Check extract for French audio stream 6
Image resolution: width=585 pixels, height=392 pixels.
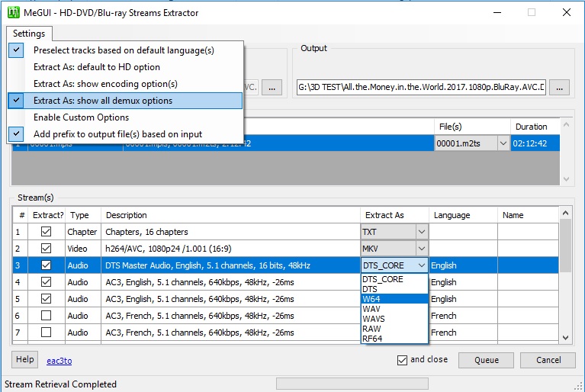47,316
